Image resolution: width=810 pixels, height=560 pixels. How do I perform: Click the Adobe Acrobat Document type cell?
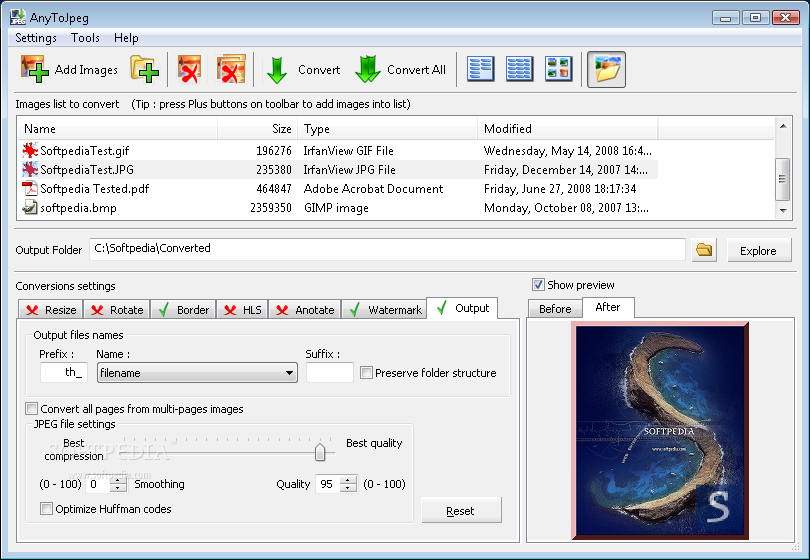point(373,189)
